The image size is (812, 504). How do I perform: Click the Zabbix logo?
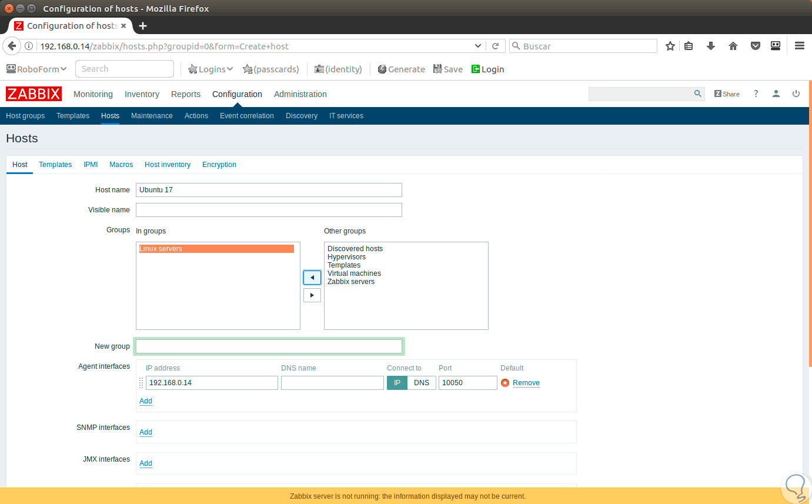pyautogui.click(x=34, y=94)
